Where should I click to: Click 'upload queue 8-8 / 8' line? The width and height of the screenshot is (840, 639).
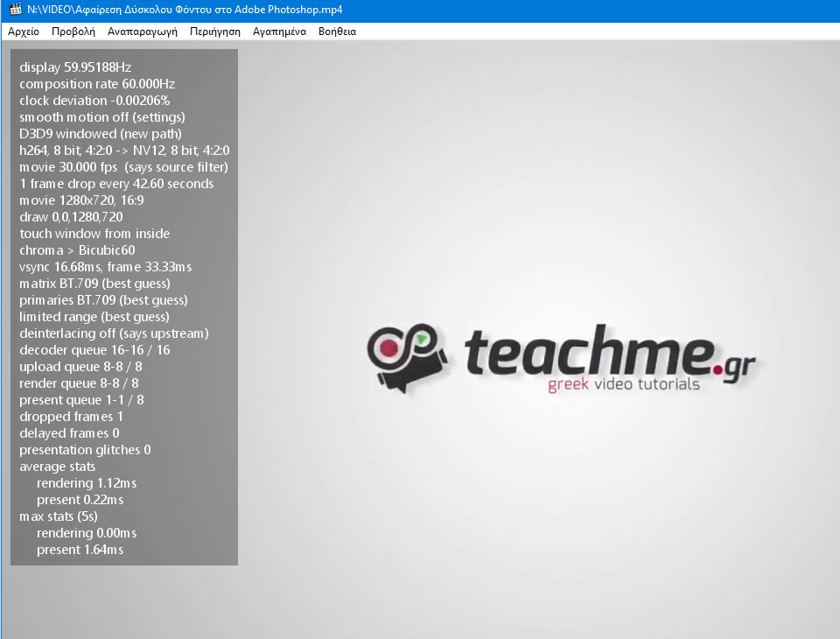[80, 367]
